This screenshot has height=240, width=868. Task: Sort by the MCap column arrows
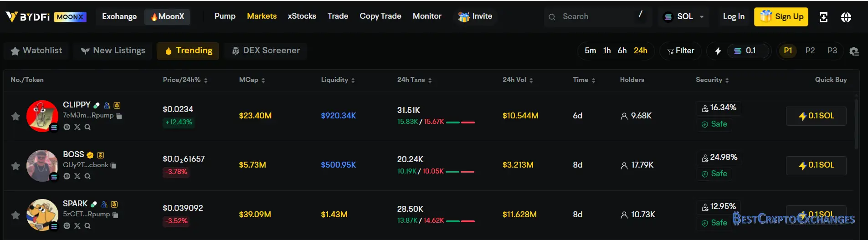pyautogui.click(x=263, y=80)
